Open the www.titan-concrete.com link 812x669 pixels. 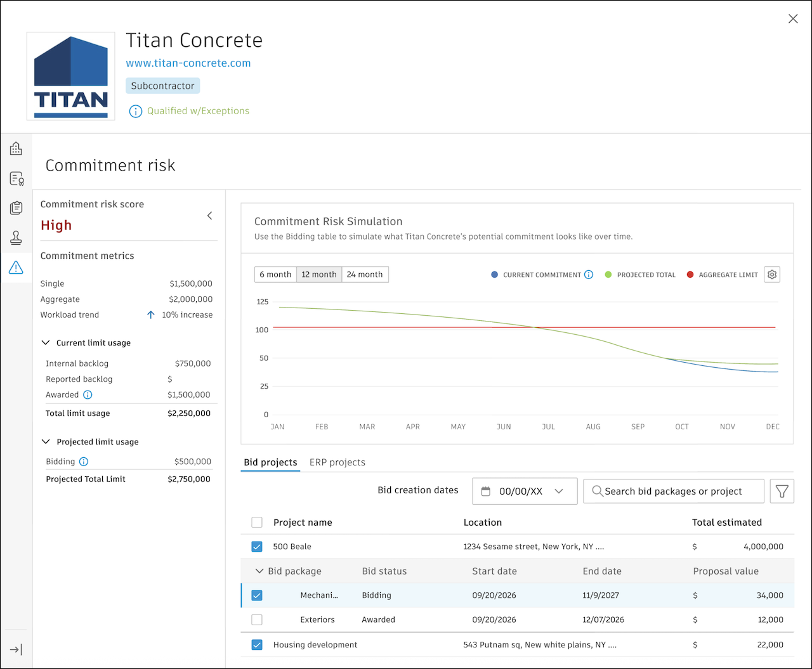click(188, 63)
